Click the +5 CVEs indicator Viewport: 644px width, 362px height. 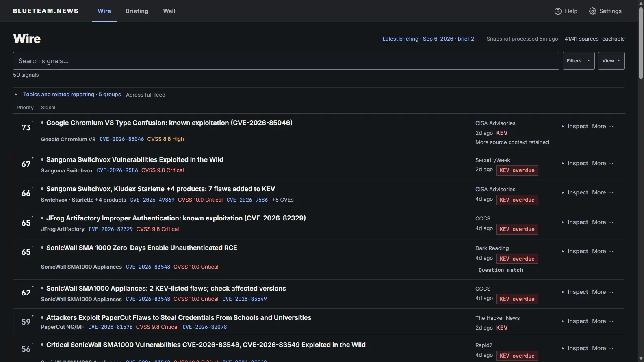point(283,200)
